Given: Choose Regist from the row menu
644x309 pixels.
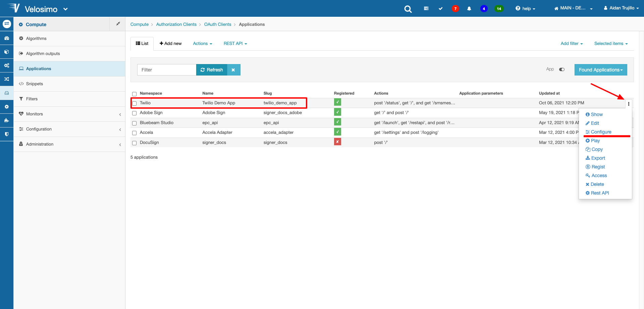Looking at the screenshot, I should (x=595, y=167).
